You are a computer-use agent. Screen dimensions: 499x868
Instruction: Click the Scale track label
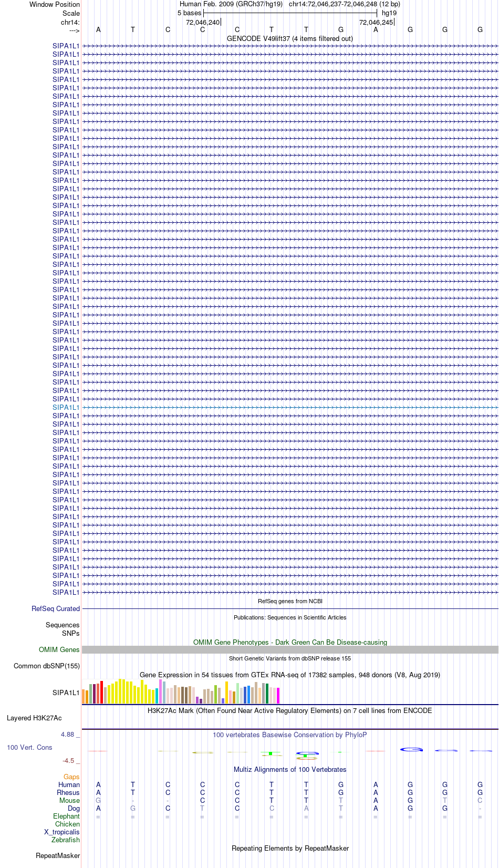71,13
